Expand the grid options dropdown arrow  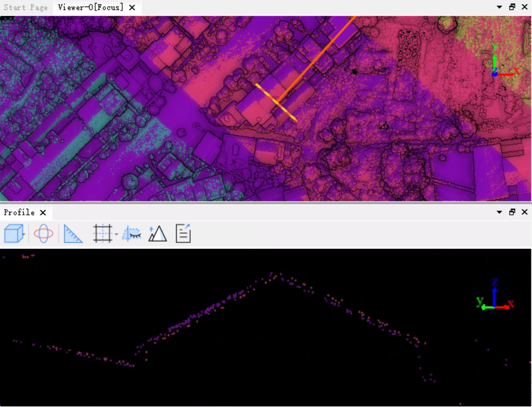pos(116,234)
